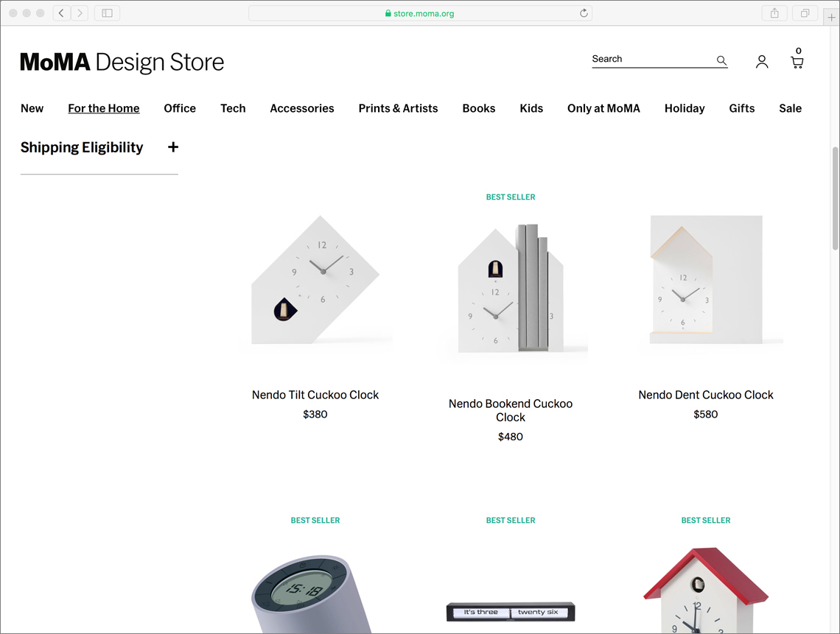Open Only at MoMA section
Viewport: 840px width, 634px height.
[603, 108]
